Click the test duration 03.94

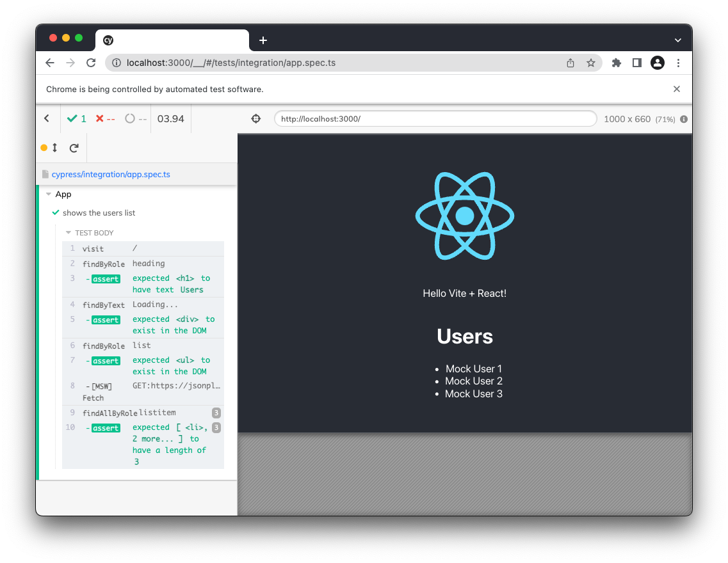[170, 119]
